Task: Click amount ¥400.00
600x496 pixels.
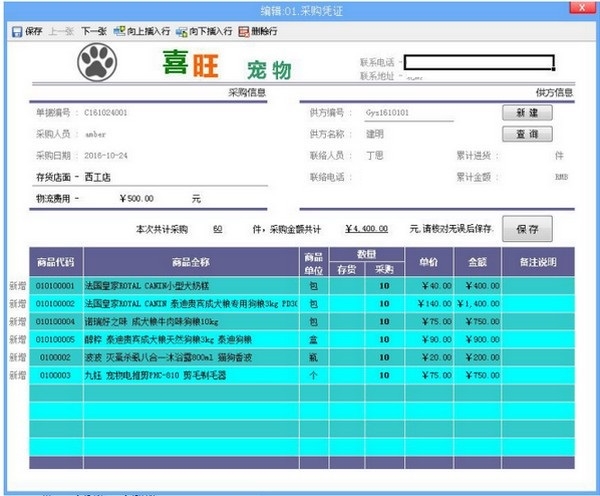Action: 483,286
